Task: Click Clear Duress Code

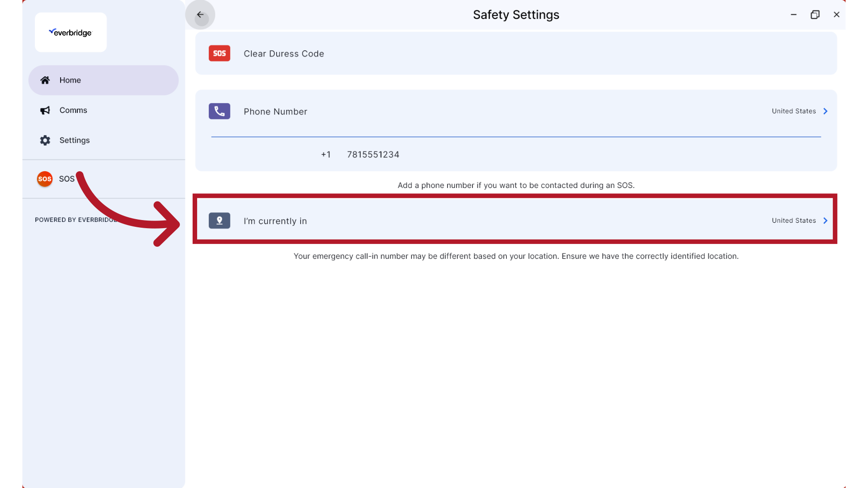Action: [x=284, y=54]
